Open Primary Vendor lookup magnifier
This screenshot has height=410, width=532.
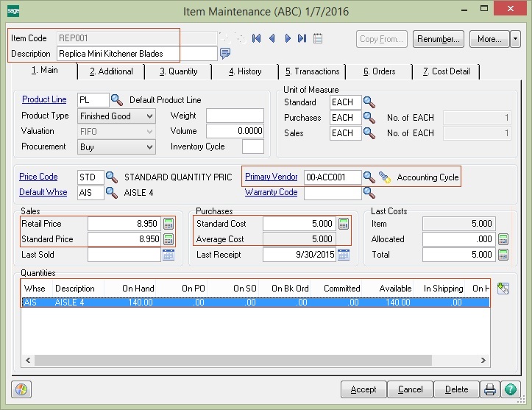click(369, 177)
